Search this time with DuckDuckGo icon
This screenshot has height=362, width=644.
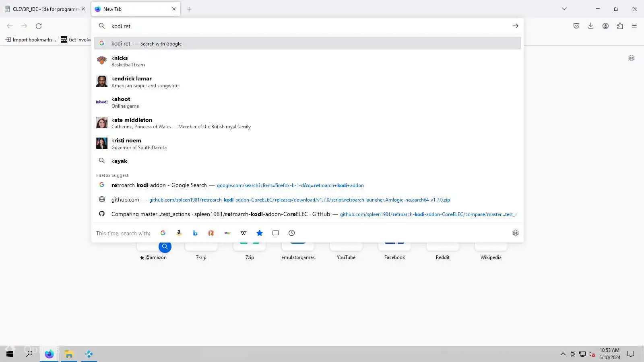[x=211, y=233]
